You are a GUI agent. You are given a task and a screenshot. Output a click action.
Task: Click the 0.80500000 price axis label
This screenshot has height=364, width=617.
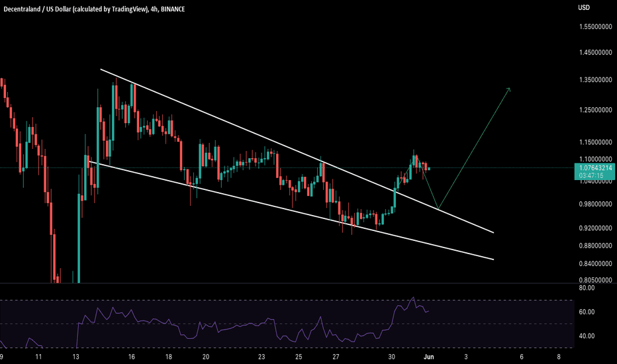pos(595,280)
